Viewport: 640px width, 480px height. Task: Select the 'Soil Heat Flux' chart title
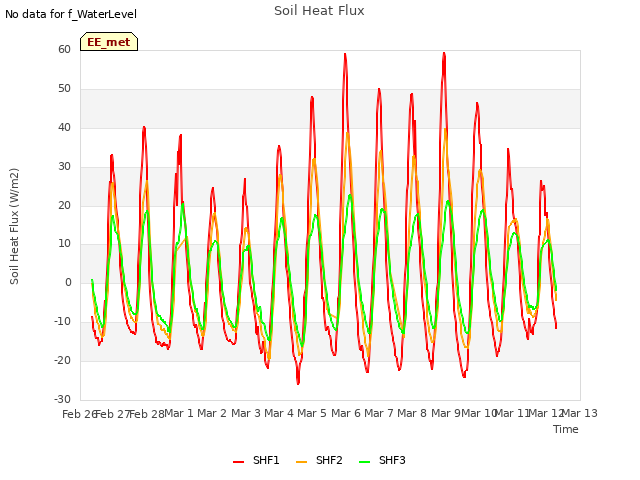point(319,11)
